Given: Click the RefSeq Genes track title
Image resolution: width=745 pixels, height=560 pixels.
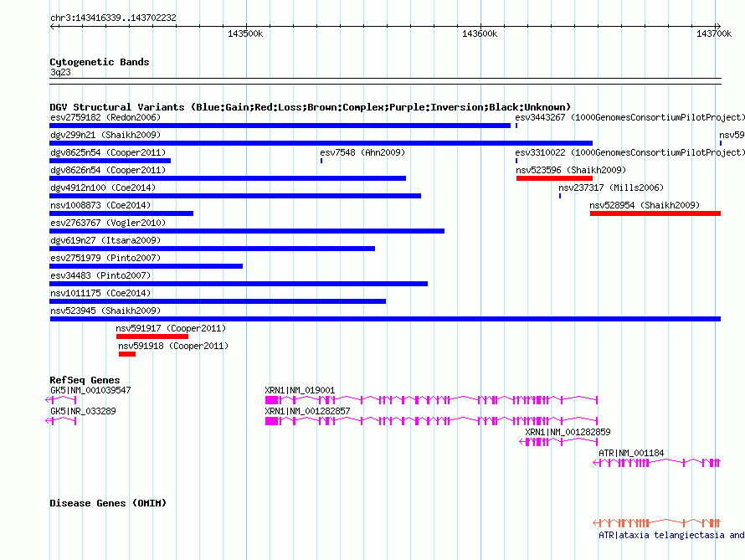Looking at the screenshot, I should point(85,380).
